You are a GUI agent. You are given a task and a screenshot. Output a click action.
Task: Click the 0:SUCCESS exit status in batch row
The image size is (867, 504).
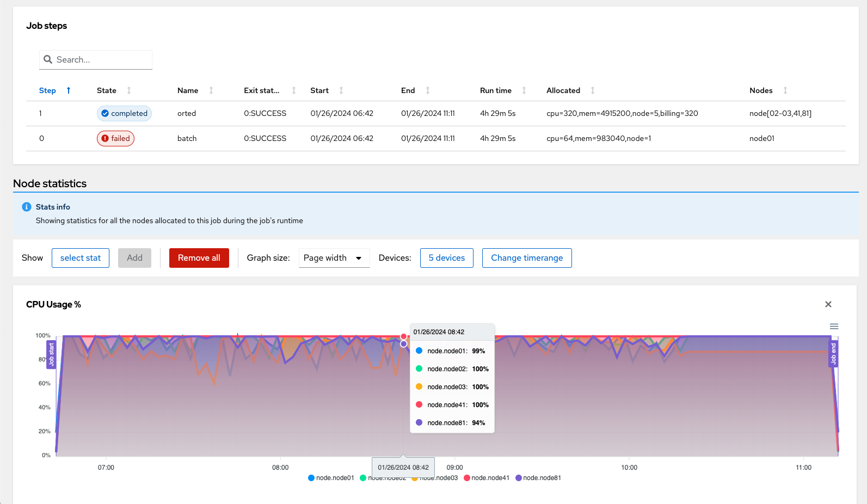[265, 138]
